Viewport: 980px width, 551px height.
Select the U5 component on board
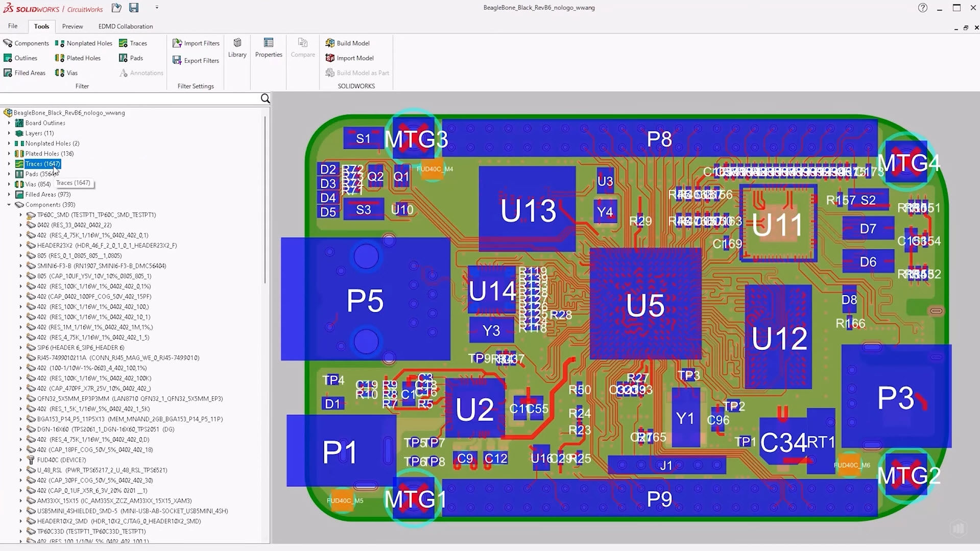coord(645,305)
